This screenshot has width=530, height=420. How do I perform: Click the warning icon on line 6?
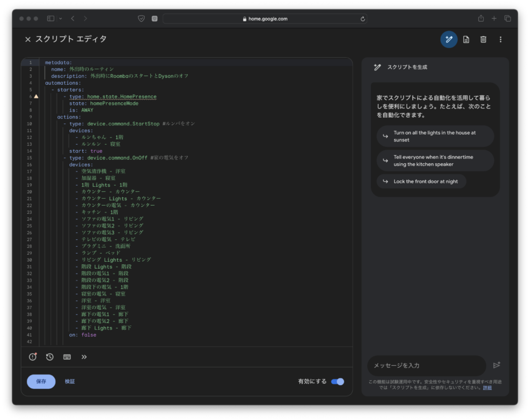click(36, 97)
